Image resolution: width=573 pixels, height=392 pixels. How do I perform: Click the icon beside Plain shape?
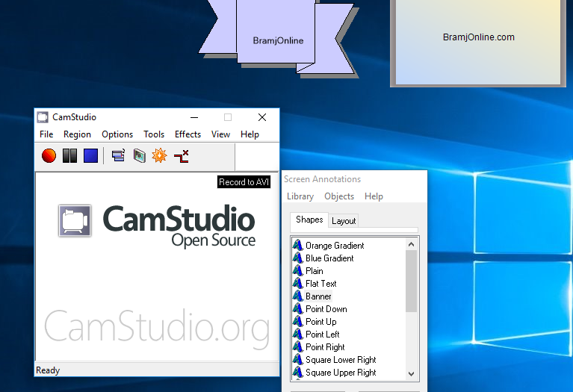pos(298,271)
